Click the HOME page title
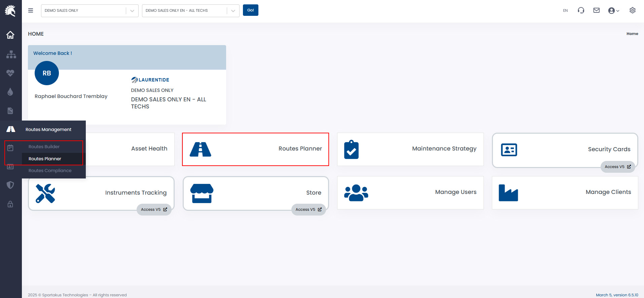This screenshot has width=644, height=298. pos(36,34)
